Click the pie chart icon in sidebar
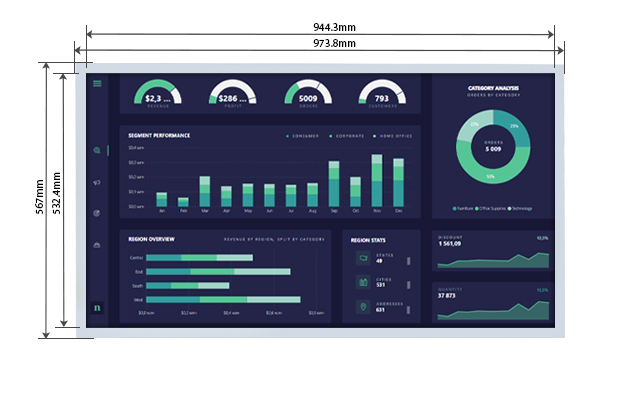 pyautogui.click(x=97, y=213)
